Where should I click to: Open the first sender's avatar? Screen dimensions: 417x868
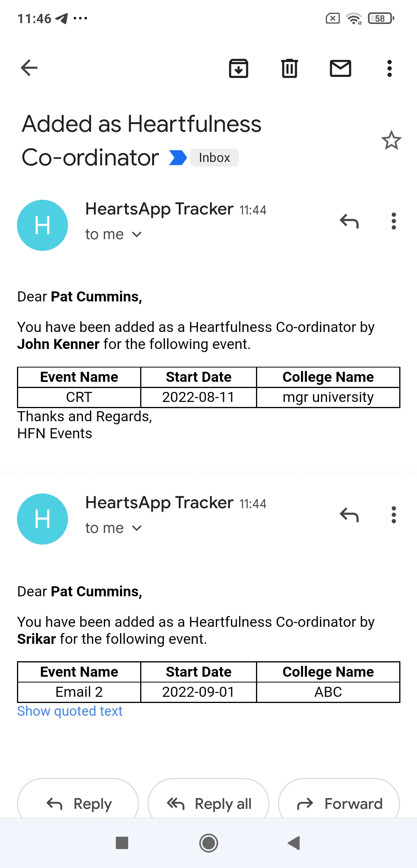(42, 225)
